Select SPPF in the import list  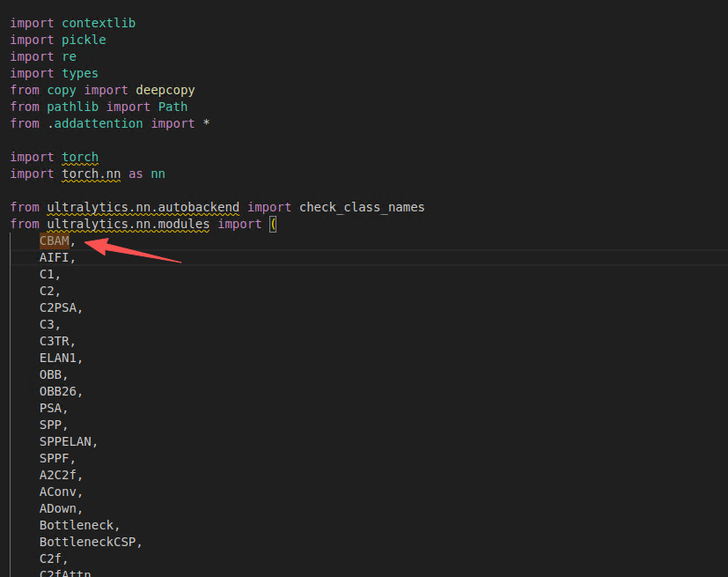point(55,458)
